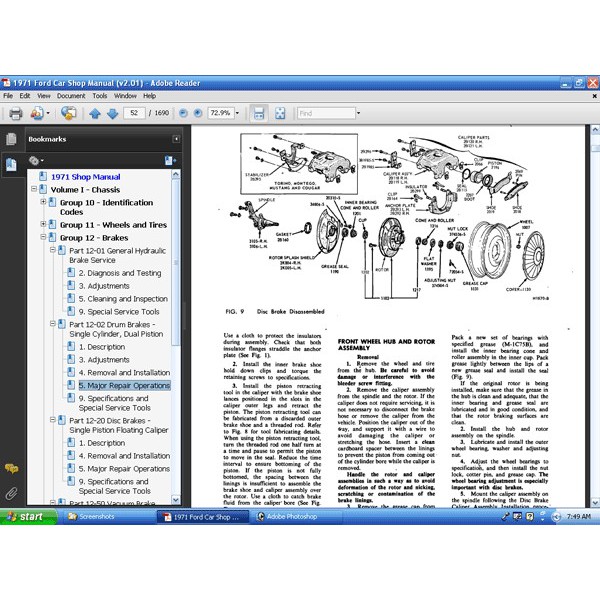Click the expand current bookmark icon
The image size is (600, 600).
(x=170, y=161)
